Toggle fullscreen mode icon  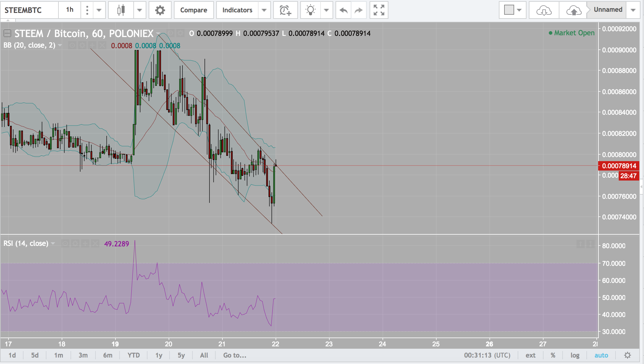(x=379, y=10)
